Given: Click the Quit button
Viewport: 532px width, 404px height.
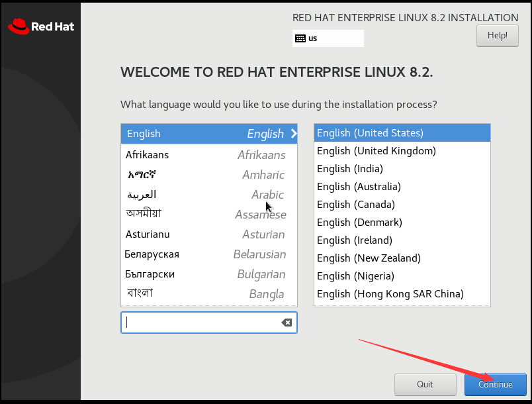Looking at the screenshot, I should pyautogui.click(x=425, y=385).
